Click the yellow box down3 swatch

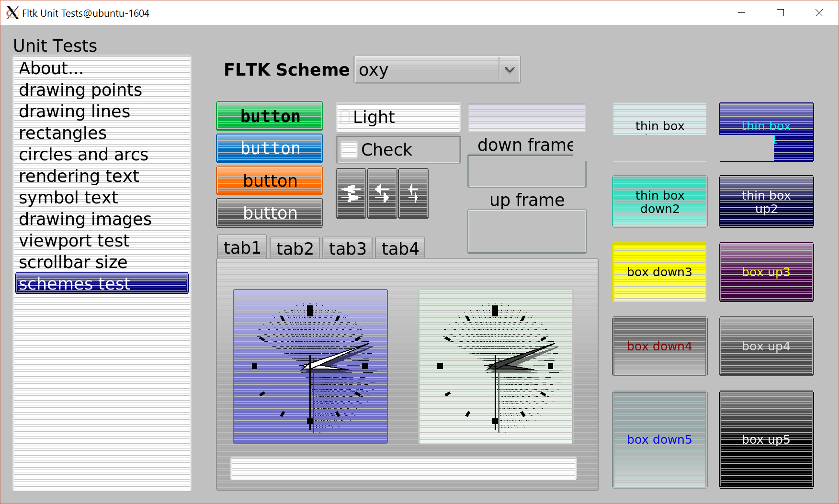coord(660,272)
